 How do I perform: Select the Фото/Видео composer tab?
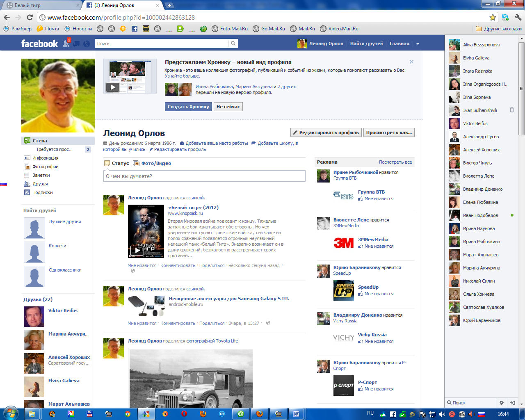pos(152,163)
